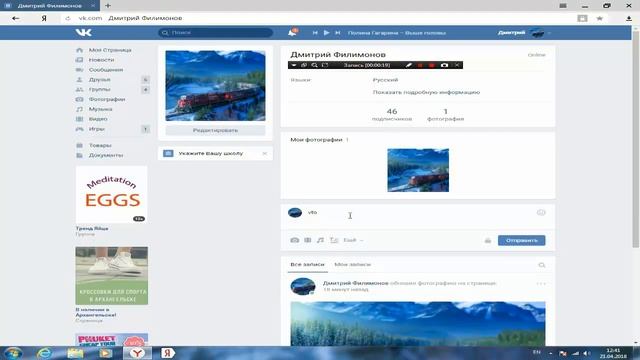
Task: Click the Документы sidebar icon
Action: [80, 155]
